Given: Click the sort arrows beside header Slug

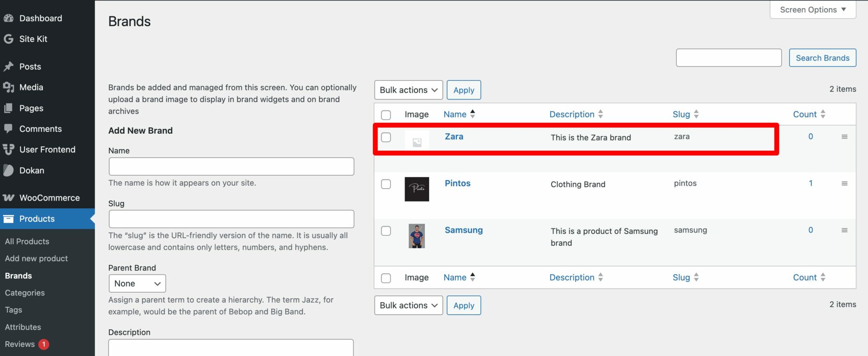Looking at the screenshot, I should 696,114.
